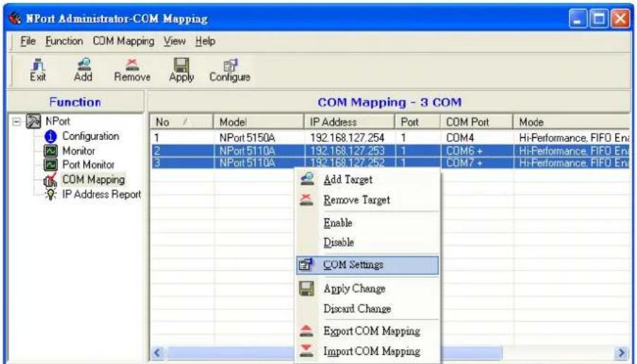
Task: Close the NPort Administrator window
Action: (x=620, y=18)
